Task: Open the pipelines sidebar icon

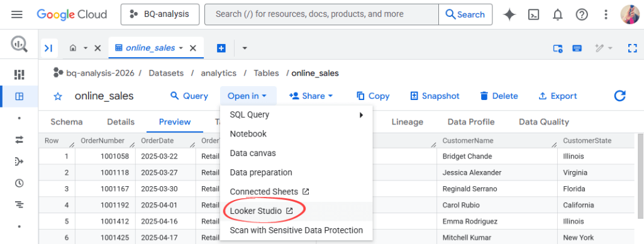Action: [x=19, y=162]
